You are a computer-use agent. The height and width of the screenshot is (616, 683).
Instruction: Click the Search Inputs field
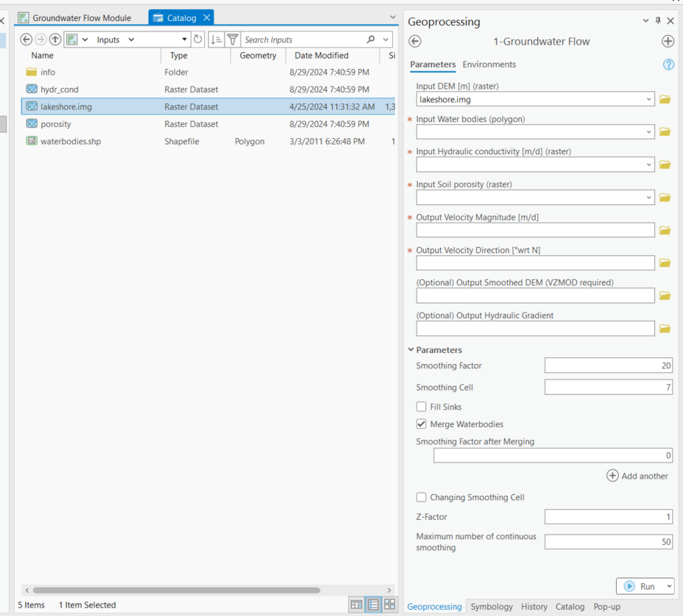[304, 40]
